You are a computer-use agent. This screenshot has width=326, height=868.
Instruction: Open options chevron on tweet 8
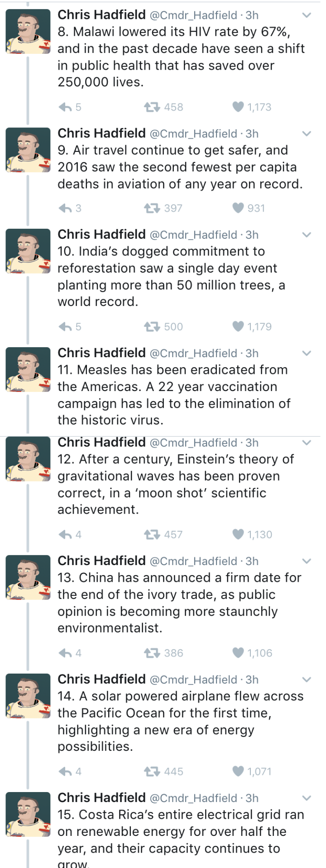click(307, 15)
